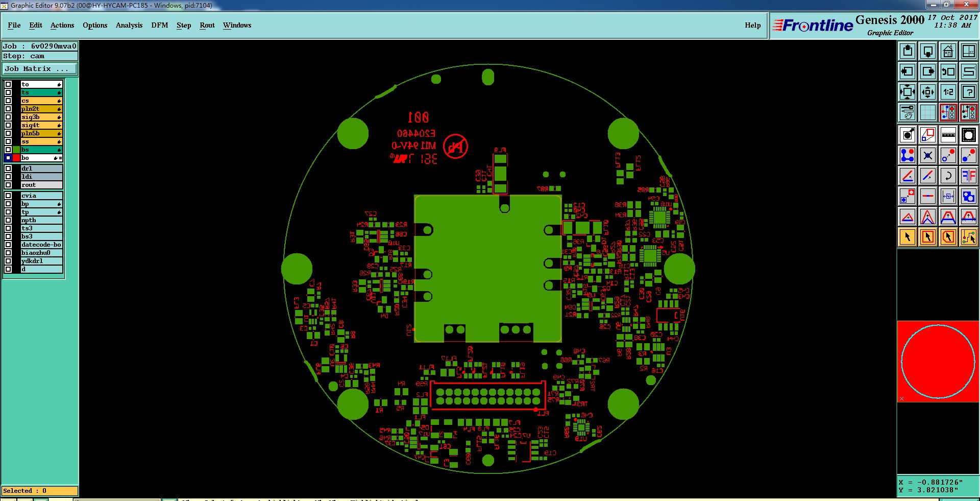Select the 'ldi' layer row
980x501 pixels.
pyautogui.click(x=41, y=177)
